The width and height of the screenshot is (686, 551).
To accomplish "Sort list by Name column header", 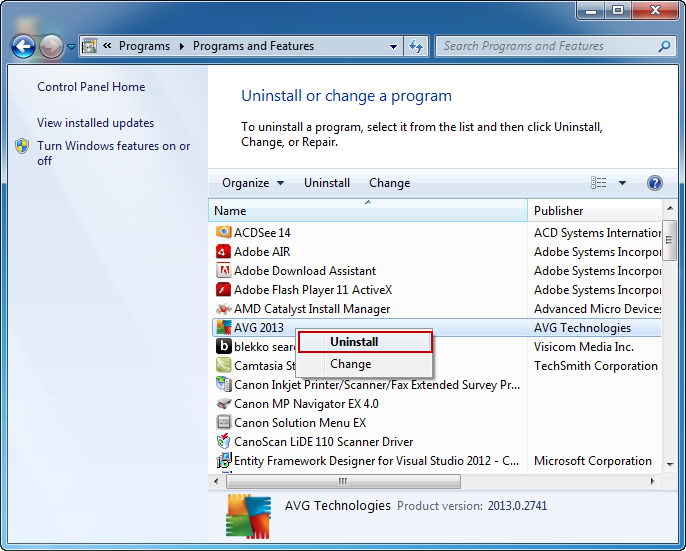I will [368, 211].
